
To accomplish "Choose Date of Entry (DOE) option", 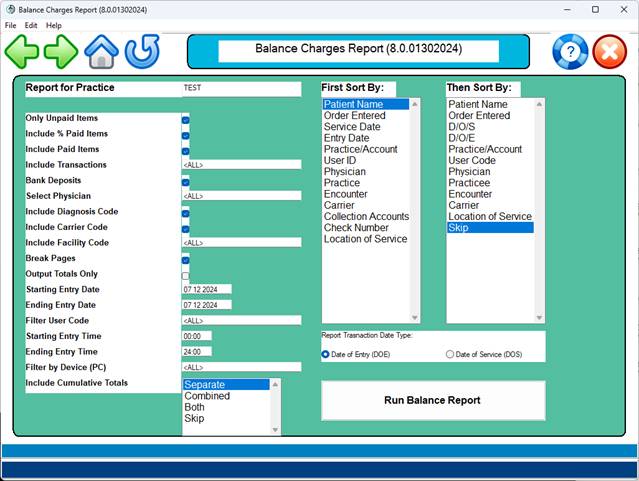I will pos(326,354).
